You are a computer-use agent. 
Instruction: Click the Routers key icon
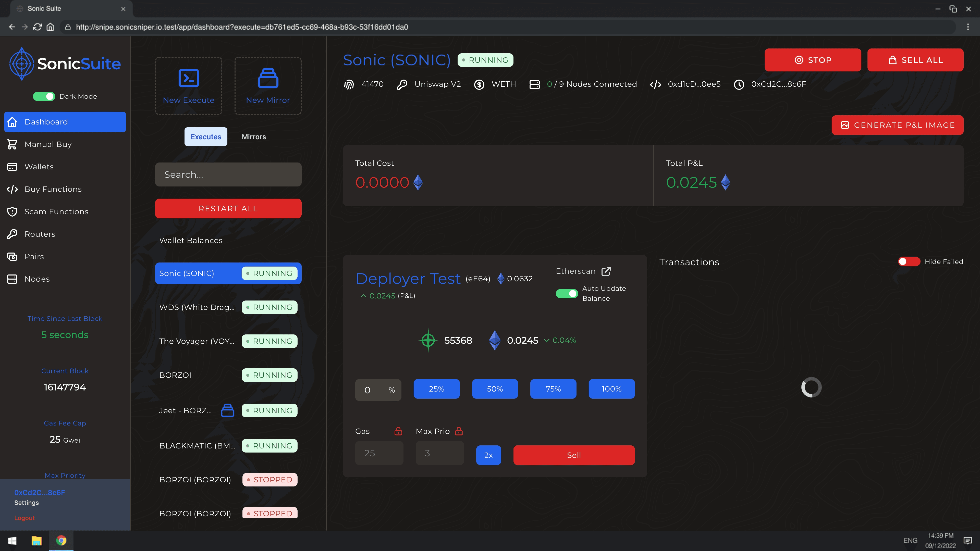(x=13, y=234)
